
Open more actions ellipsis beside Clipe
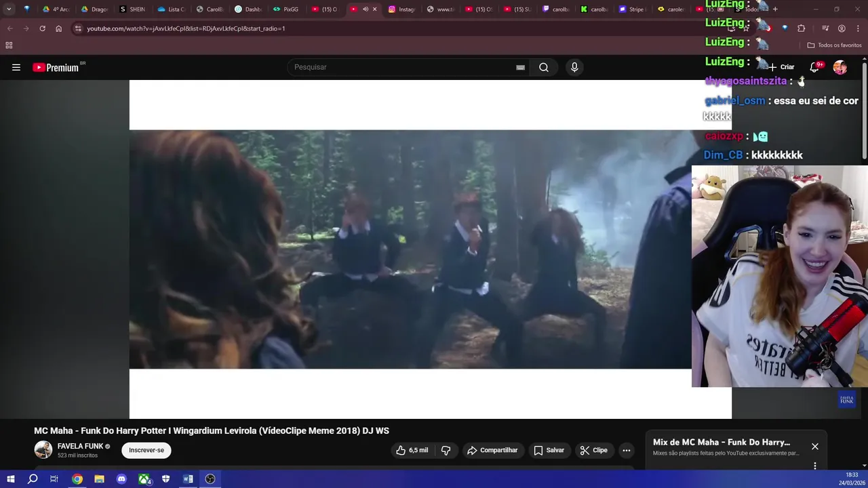click(x=627, y=450)
